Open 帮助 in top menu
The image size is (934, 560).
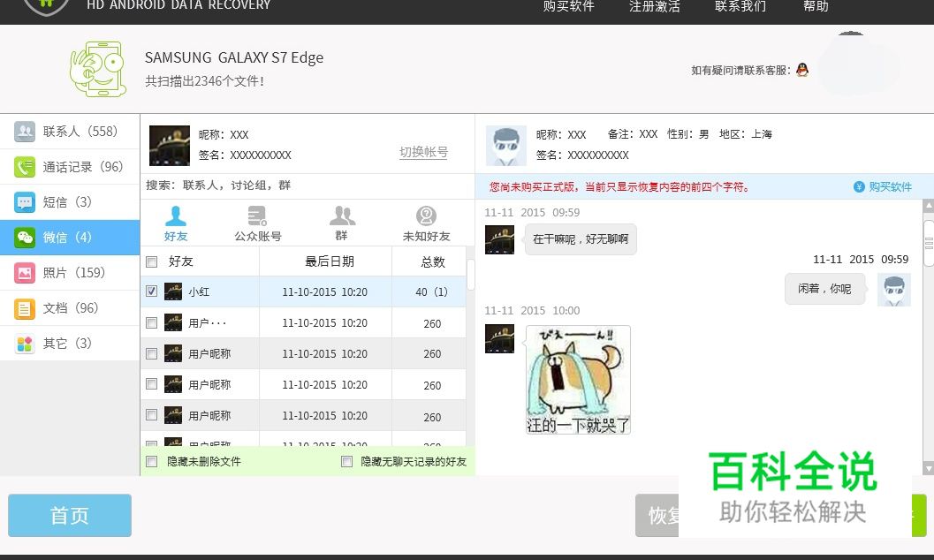coord(816,6)
